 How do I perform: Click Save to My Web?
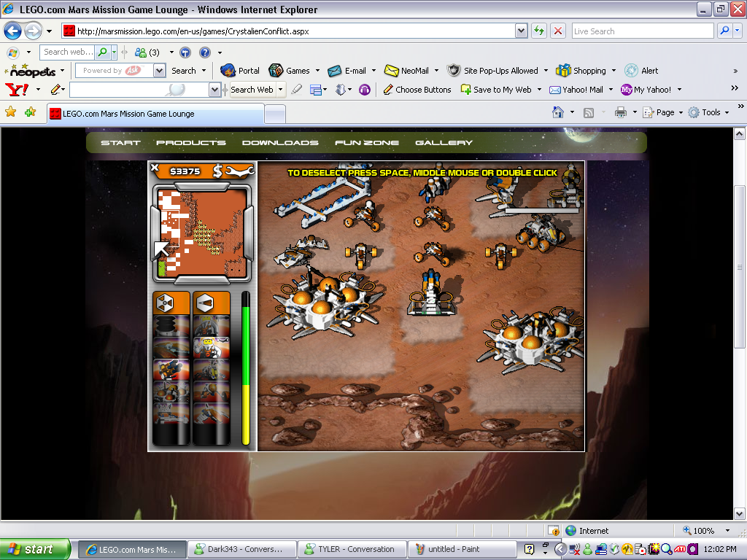[x=496, y=90]
